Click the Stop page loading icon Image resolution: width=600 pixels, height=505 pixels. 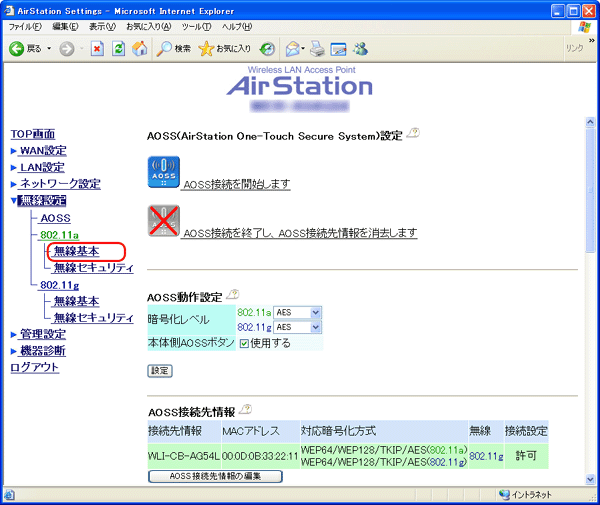pyautogui.click(x=97, y=49)
